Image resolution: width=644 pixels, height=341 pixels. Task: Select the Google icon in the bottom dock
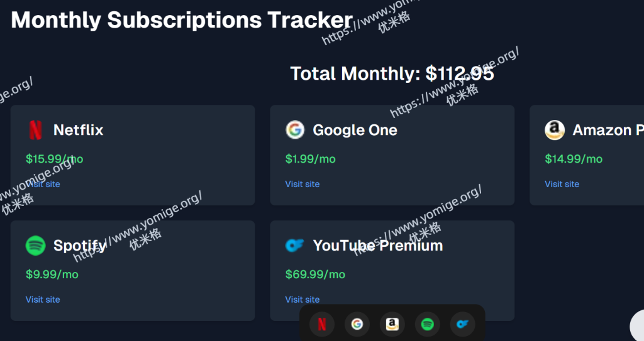click(357, 324)
